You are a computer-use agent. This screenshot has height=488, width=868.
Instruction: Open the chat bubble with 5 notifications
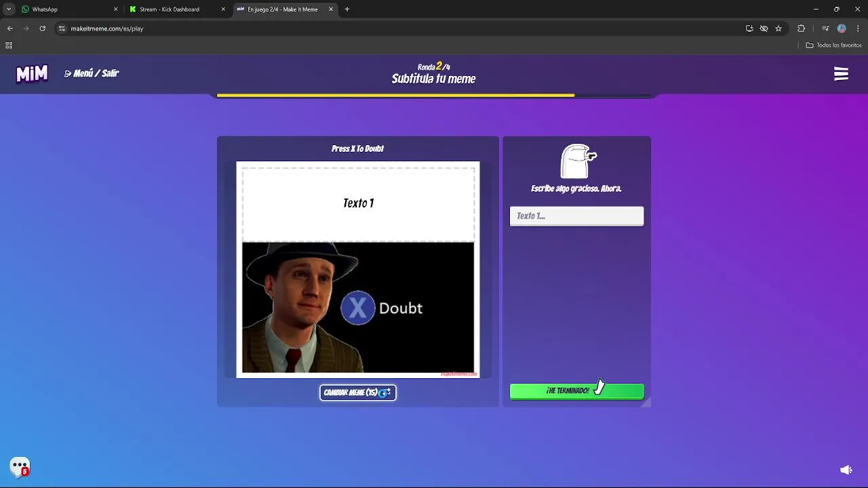20,466
